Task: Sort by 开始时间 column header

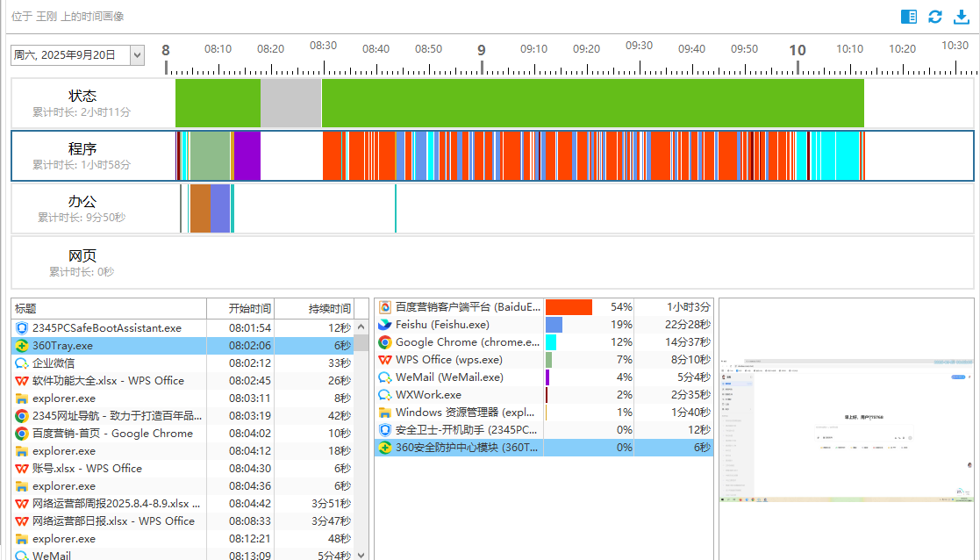Action: (240, 308)
